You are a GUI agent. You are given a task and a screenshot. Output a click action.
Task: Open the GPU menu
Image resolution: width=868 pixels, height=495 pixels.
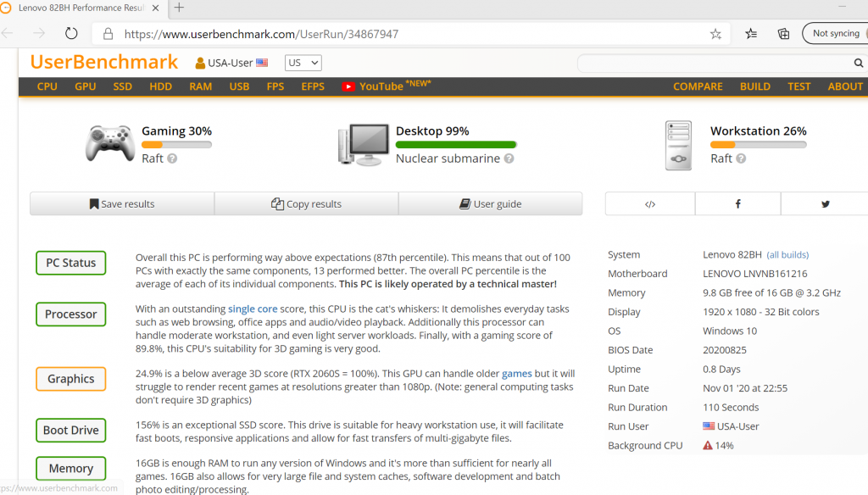86,86
